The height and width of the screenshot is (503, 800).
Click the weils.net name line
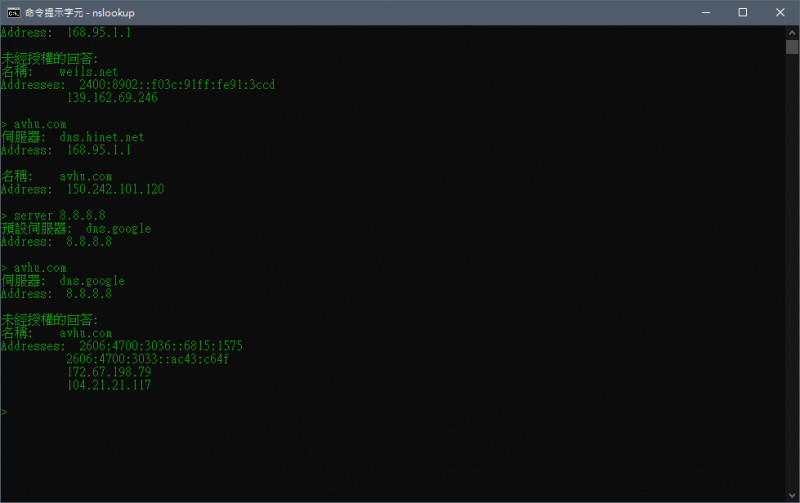[x=89, y=72]
